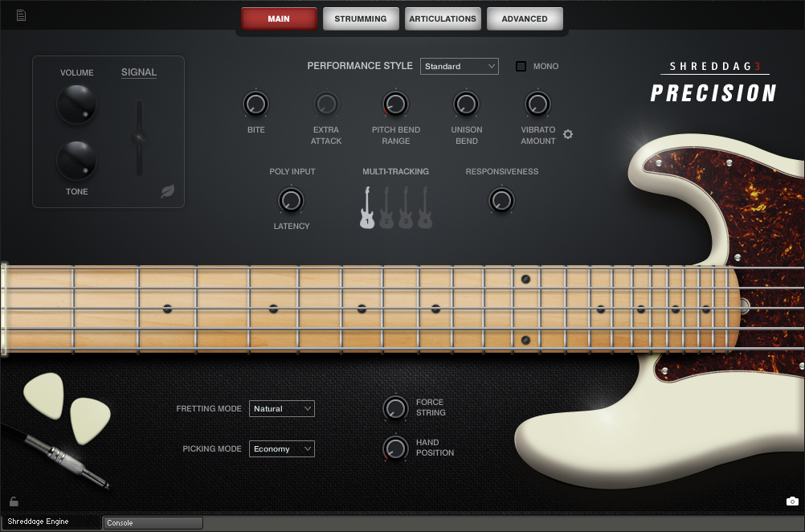This screenshot has height=532, width=805.
Task: Open the vibrato settings gear
Action: click(568, 134)
